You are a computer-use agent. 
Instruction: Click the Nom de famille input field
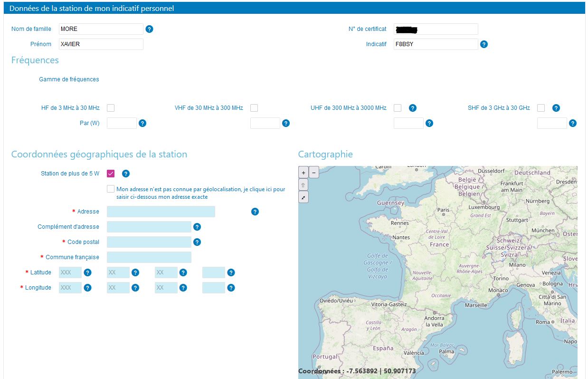(101, 29)
